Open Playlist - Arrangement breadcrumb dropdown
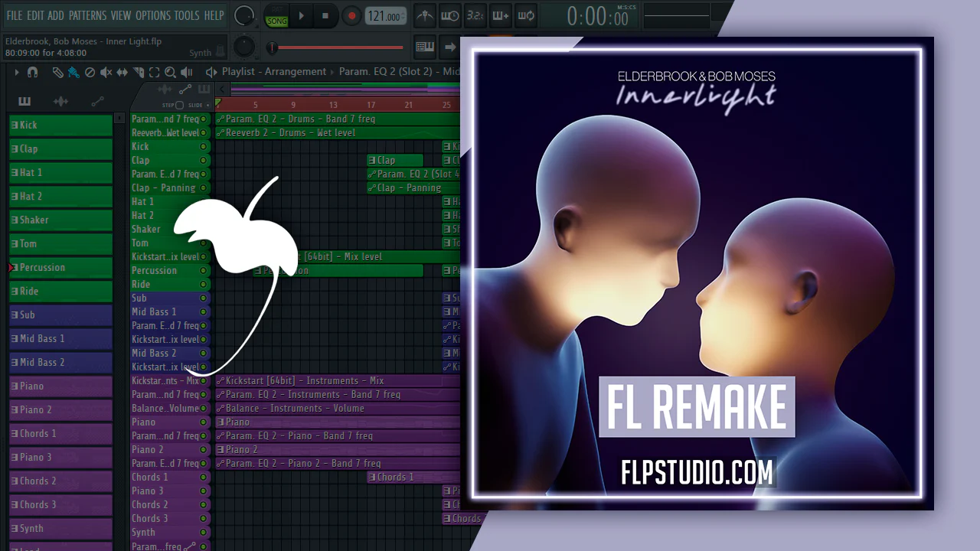The height and width of the screenshot is (551, 980). (274, 72)
